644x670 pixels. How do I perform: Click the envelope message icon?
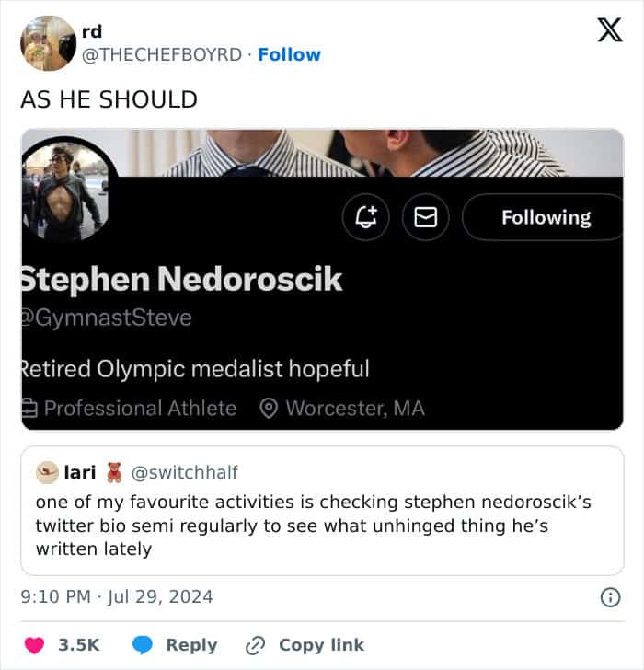pos(425,217)
